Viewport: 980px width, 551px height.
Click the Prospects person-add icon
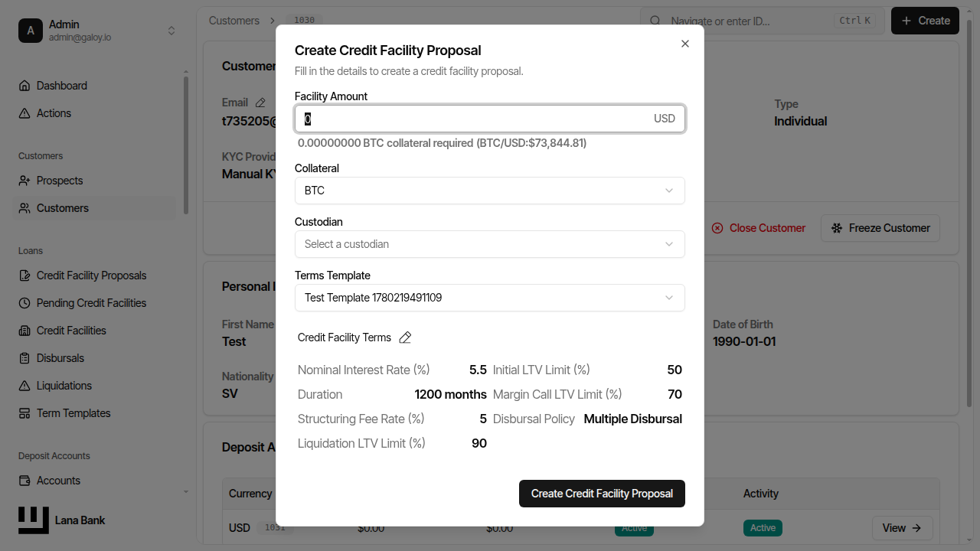[24, 181]
